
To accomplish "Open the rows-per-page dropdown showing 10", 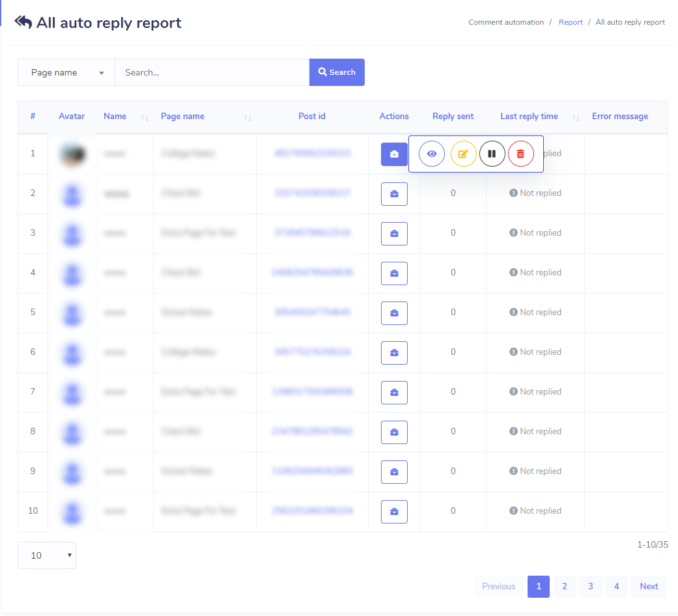I will coord(46,555).
